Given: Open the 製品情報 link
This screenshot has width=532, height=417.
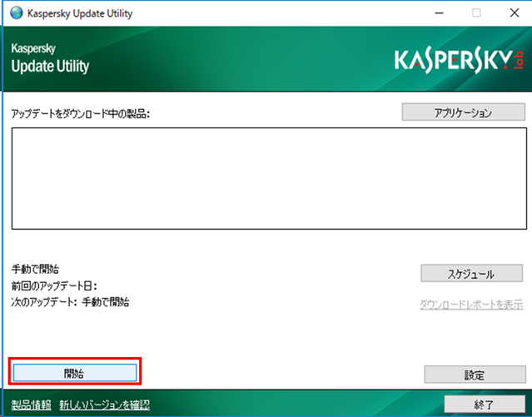Looking at the screenshot, I should click(31, 405).
